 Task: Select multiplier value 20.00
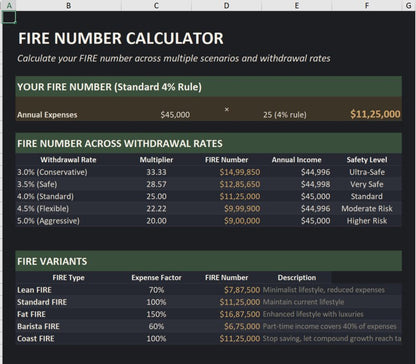[156, 221]
